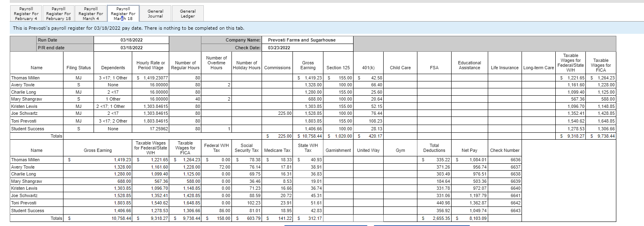This screenshot has height=226, width=644.
Task: Select Payroll Register For March 18 tab
Action: pyautogui.click(x=123, y=13)
